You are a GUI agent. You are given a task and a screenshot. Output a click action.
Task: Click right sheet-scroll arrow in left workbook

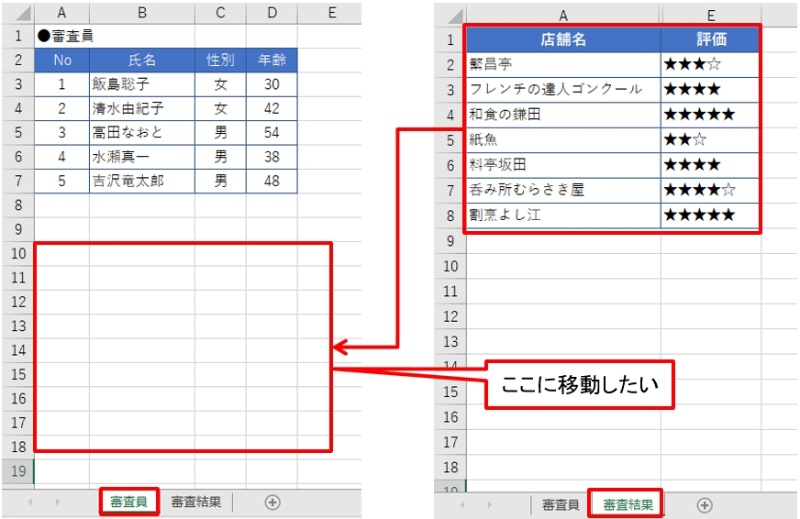coord(57,502)
